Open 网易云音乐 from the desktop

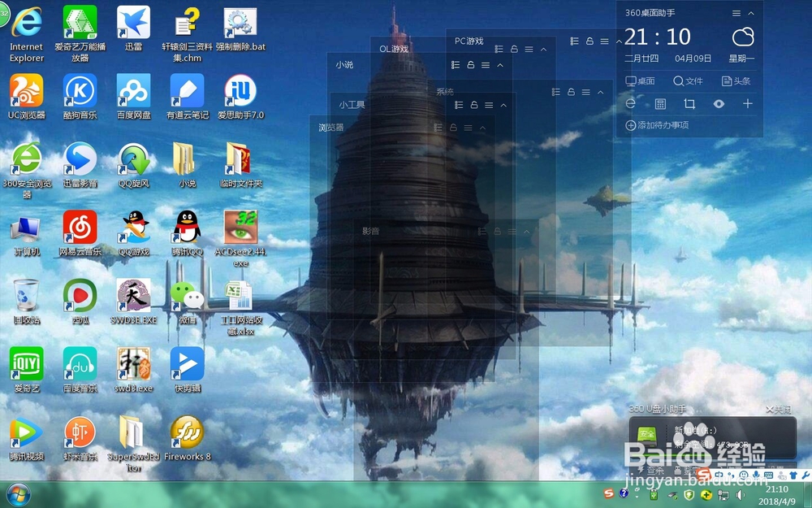point(80,232)
